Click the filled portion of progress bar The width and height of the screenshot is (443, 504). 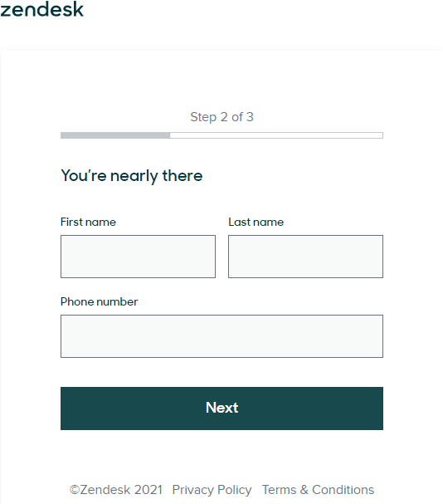coord(115,135)
